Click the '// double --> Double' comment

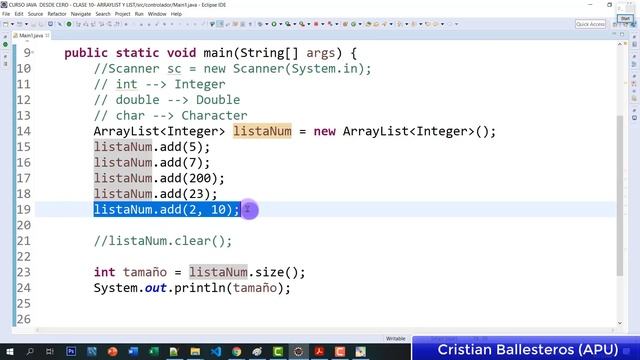pos(167,100)
